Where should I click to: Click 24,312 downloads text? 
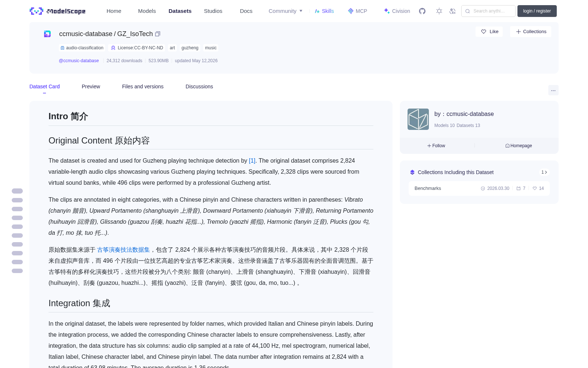pos(124,61)
